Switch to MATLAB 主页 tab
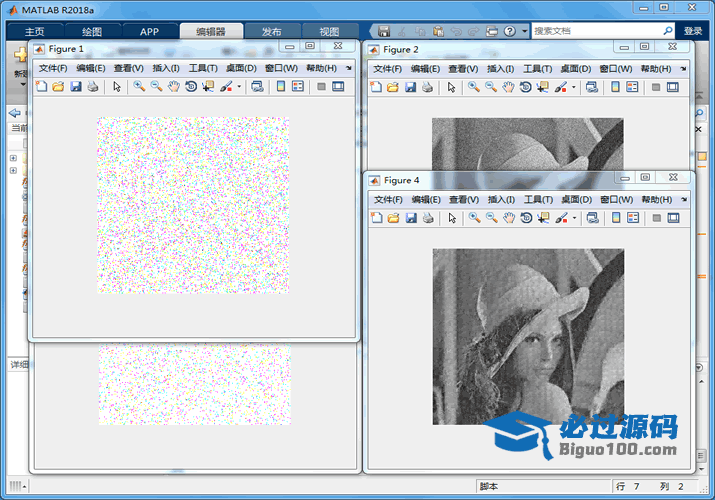Screen dimensions: 715x500 [x=35, y=31]
